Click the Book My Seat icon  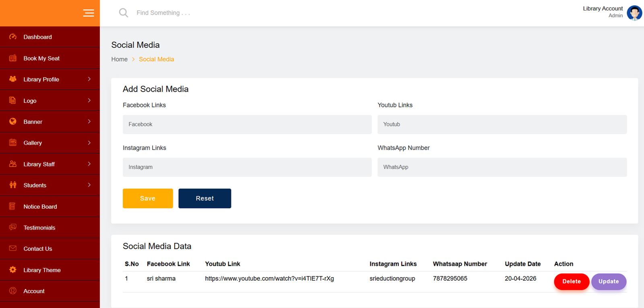pos(13,58)
